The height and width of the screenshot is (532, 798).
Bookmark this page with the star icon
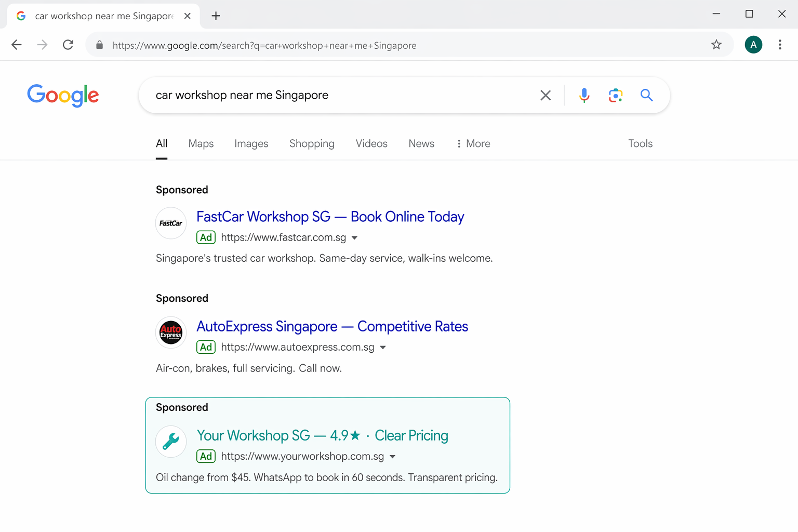(x=716, y=45)
